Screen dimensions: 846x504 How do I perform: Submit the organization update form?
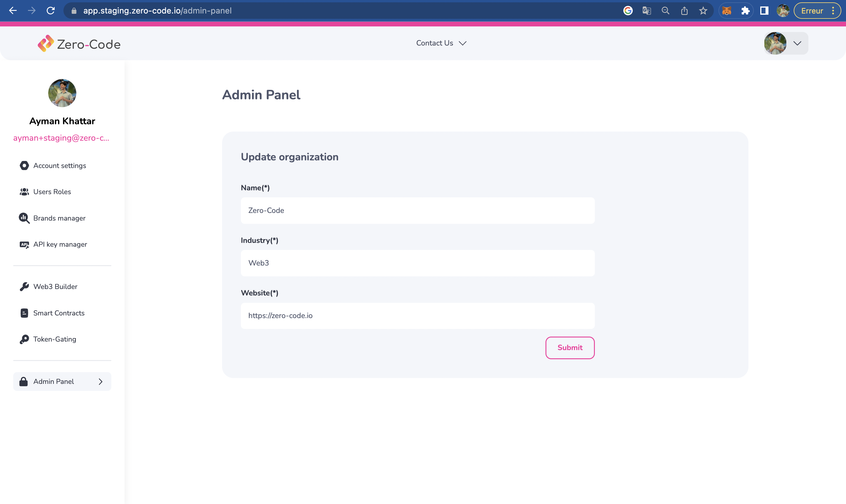tap(570, 347)
